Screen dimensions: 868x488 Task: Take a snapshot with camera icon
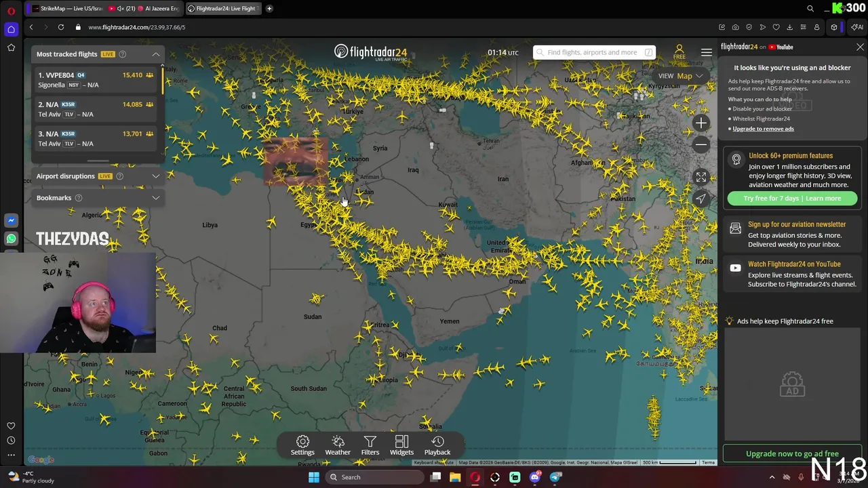736,27
